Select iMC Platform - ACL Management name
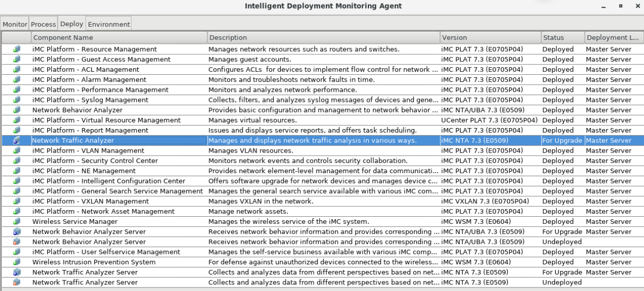This screenshot has width=644, height=291. (x=85, y=70)
